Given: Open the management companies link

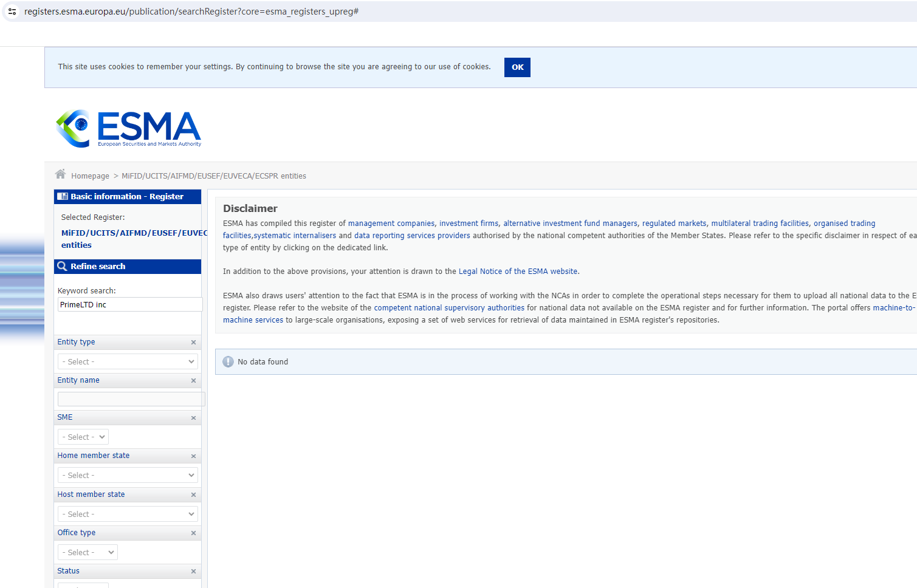Looking at the screenshot, I should (x=391, y=224).
